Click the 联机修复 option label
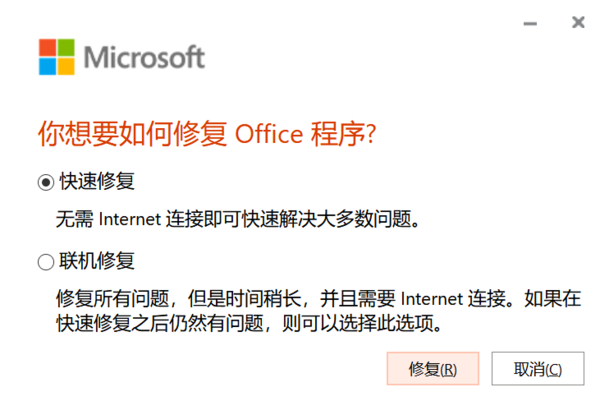 tap(97, 263)
